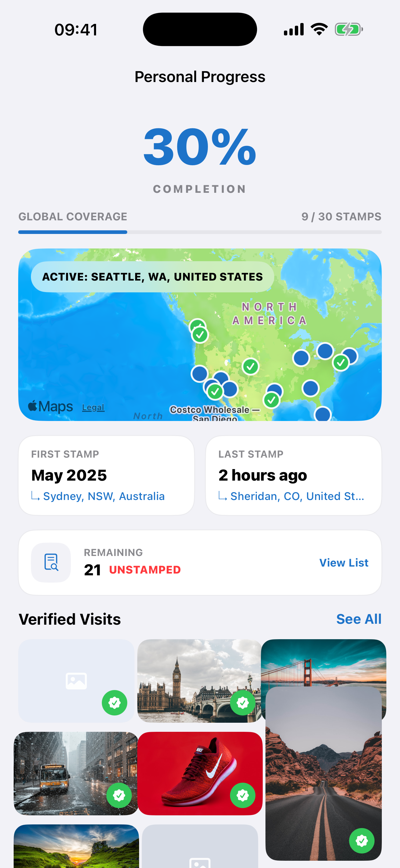Open Sydney, NSW, Australia first stamp location

tap(104, 496)
